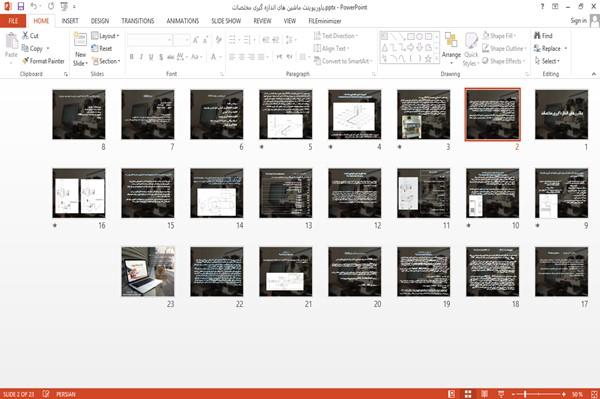This screenshot has height=399, width=600.
Task: Open the Section dropdown
Action: pyautogui.click(x=106, y=61)
